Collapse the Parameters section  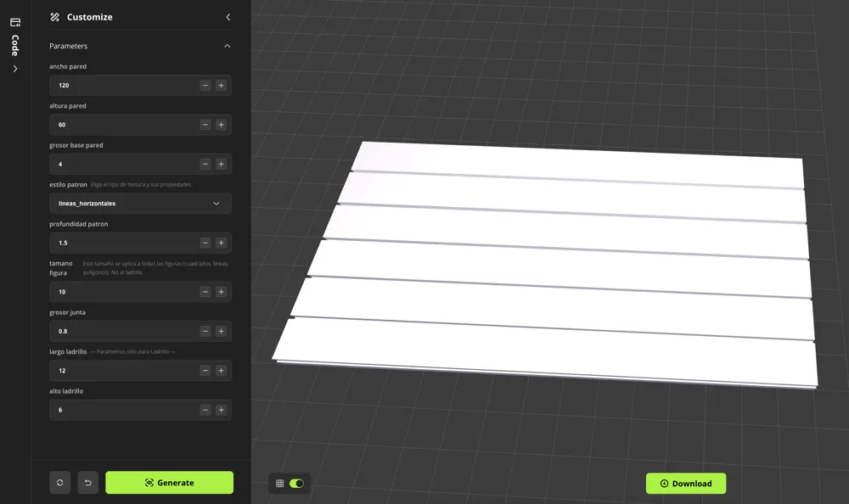pyautogui.click(x=227, y=46)
